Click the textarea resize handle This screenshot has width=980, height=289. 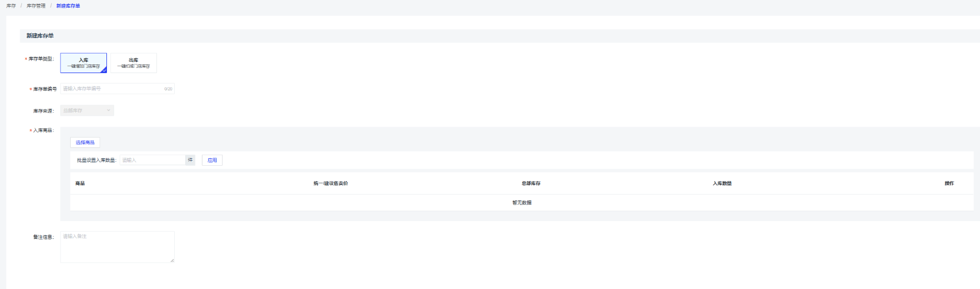click(x=172, y=261)
